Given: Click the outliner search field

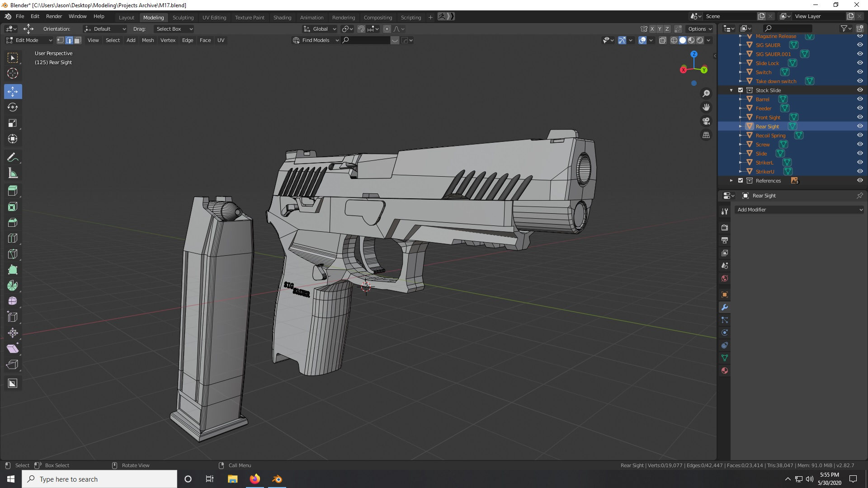Looking at the screenshot, I should (788, 28).
